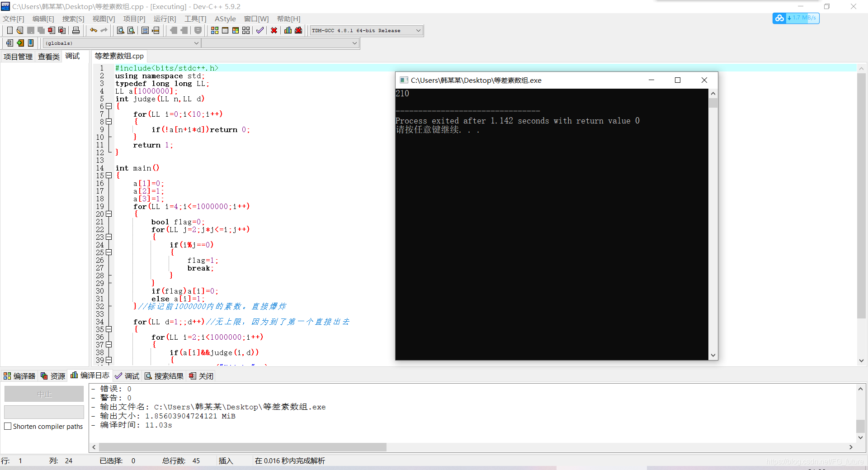Click the Run program window icon
This screenshot has height=470, width=868.
[x=225, y=30]
